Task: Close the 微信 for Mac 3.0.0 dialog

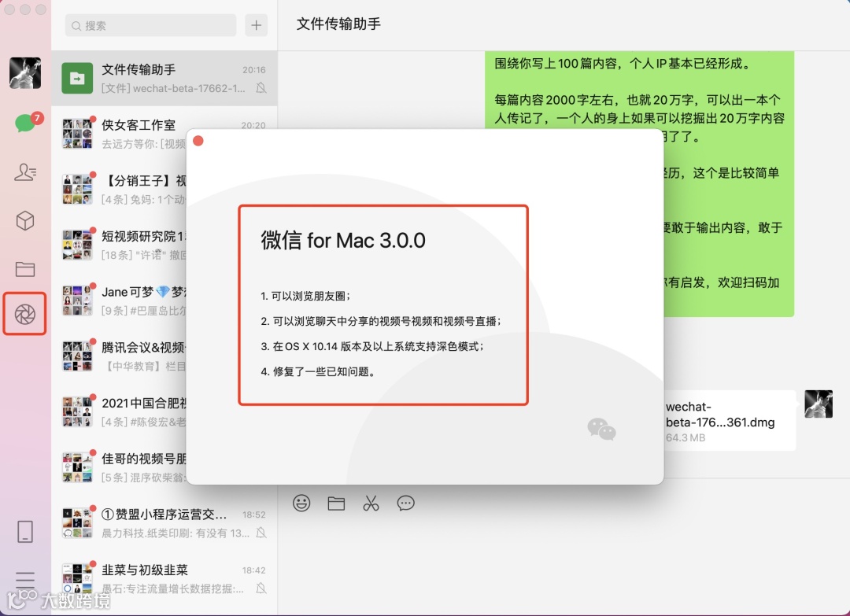Action: [198, 141]
